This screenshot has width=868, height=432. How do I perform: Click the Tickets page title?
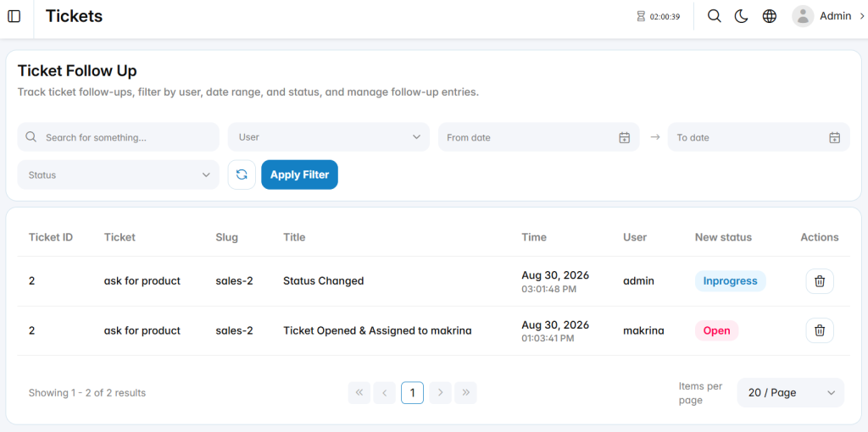[75, 16]
